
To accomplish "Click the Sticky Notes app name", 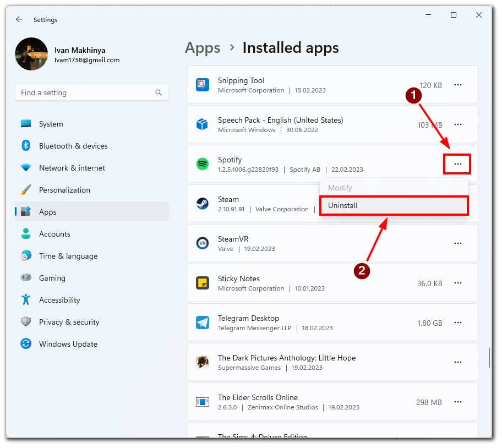I will tap(239, 279).
